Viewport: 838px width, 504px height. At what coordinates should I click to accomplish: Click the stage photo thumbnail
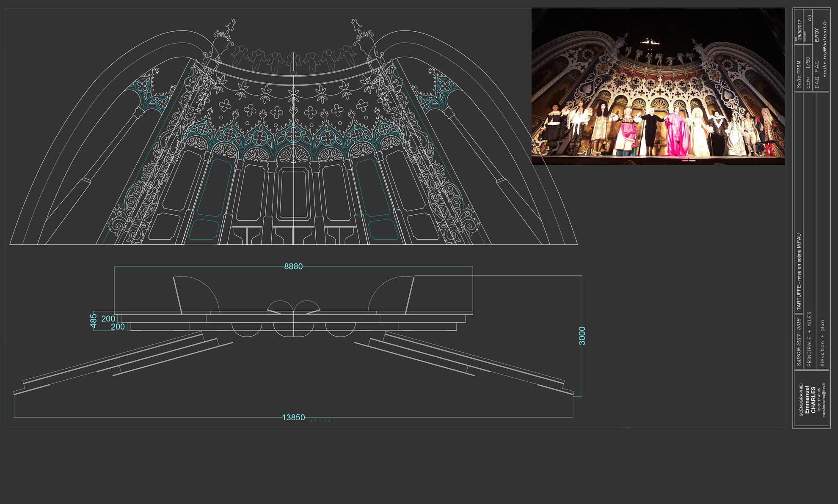tap(658, 86)
